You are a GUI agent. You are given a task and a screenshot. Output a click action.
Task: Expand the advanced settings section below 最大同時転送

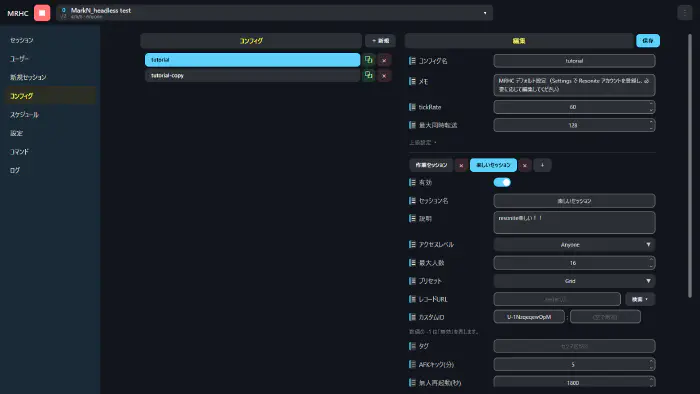[x=423, y=142]
